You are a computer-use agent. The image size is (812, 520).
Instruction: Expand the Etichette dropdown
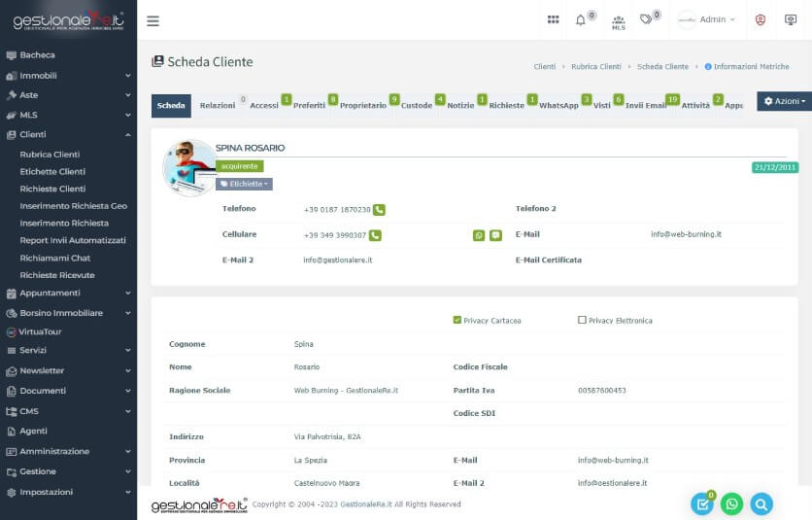click(x=244, y=183)
